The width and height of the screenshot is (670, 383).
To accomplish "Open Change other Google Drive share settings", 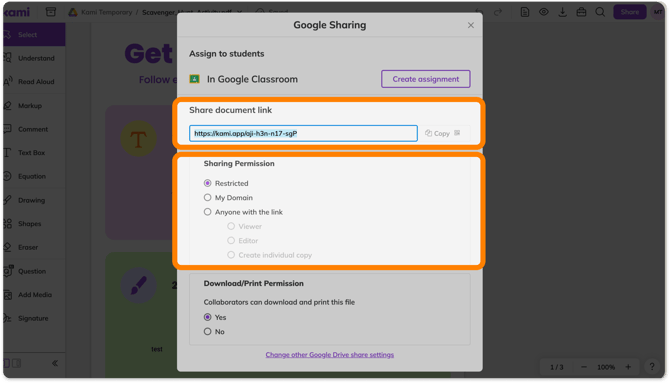I will (329, 355).
